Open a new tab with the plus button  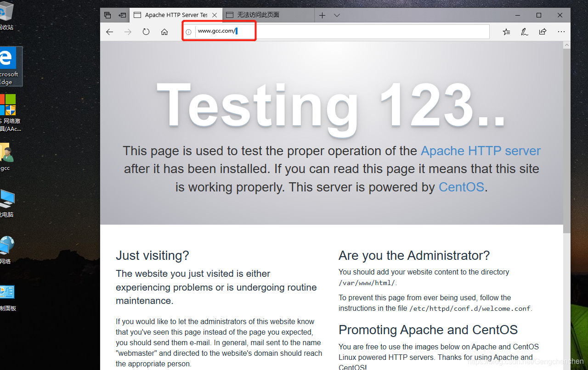click(x=322, y=15)
